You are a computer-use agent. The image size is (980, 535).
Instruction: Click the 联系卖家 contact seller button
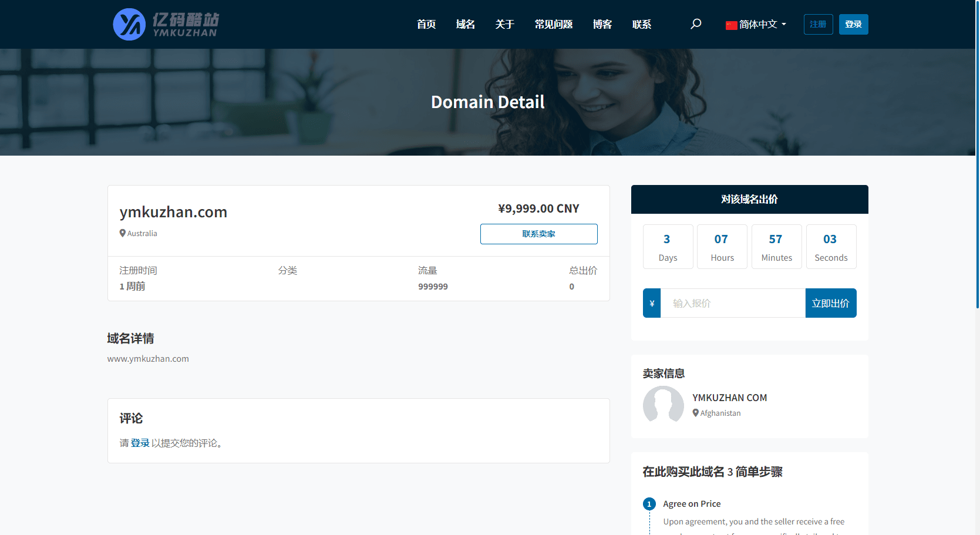539,234
